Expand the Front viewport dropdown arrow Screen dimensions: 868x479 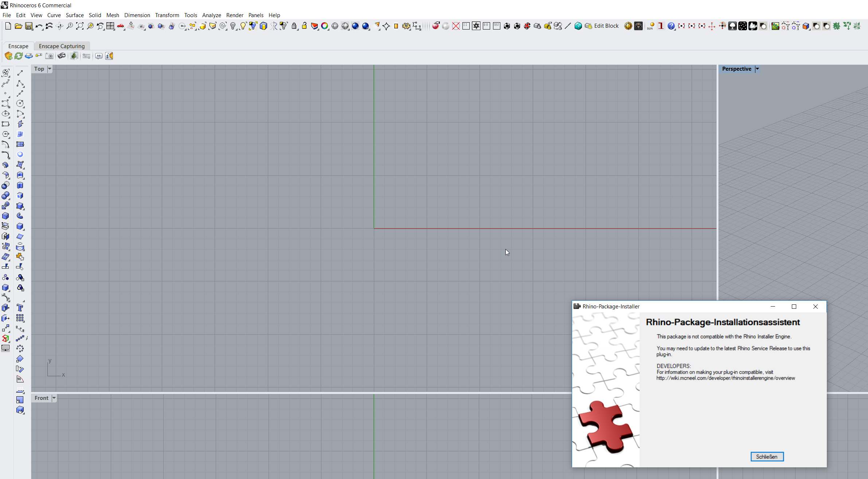pyautogui.click(x=54, y=398)
